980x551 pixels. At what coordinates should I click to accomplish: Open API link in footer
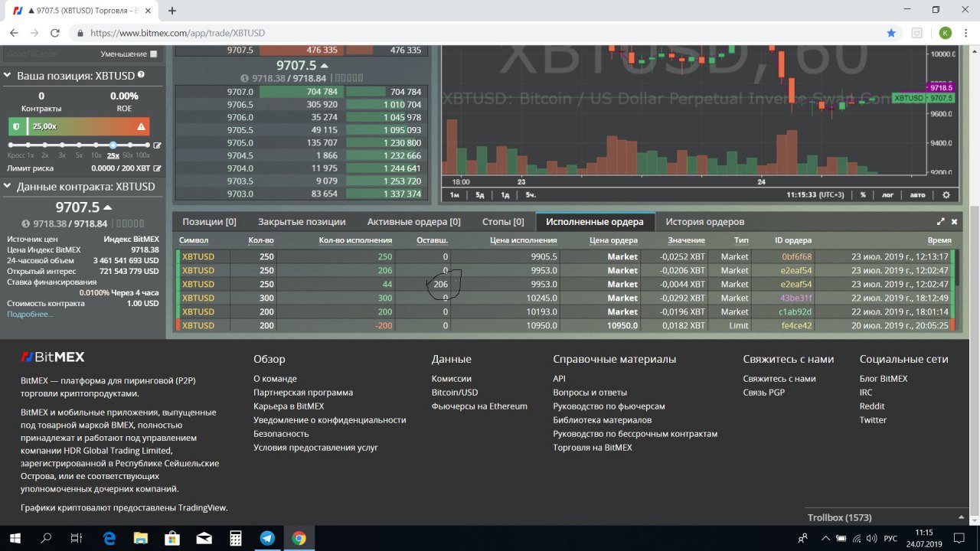click(x=559, y=379)
